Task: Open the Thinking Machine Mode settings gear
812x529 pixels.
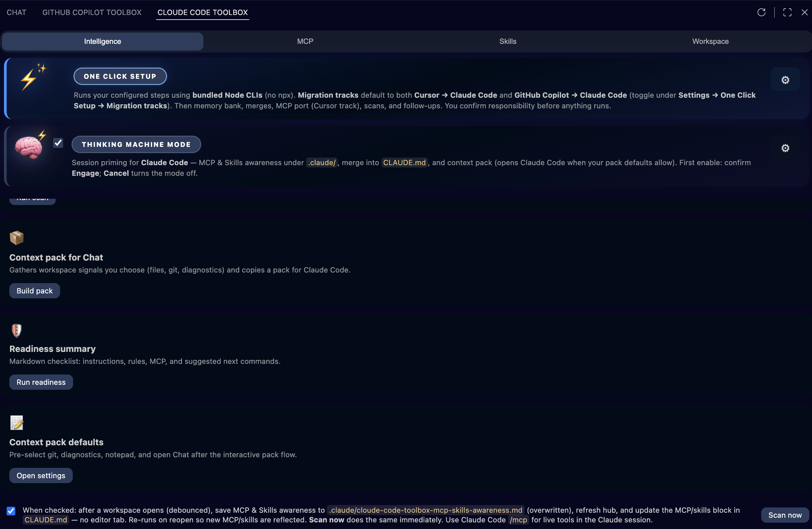Action: pyautogui.click(x=785, y=148)
